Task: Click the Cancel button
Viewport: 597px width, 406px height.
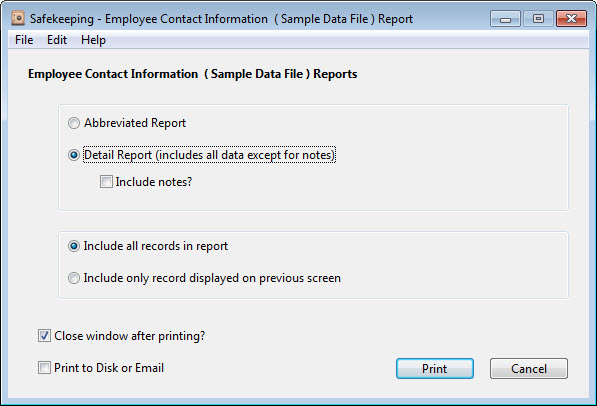Action: [x=529, y=368]
